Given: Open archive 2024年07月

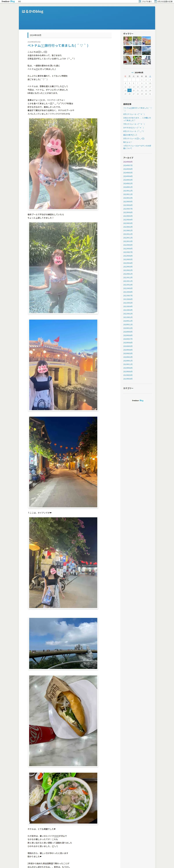Looking at the screenshot, I should coord(128,165).
